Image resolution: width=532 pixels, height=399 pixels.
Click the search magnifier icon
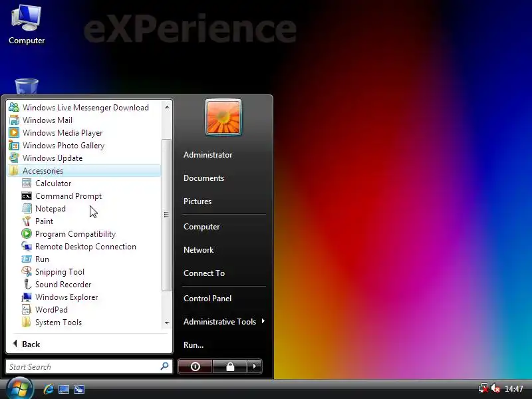click(164, 366)
